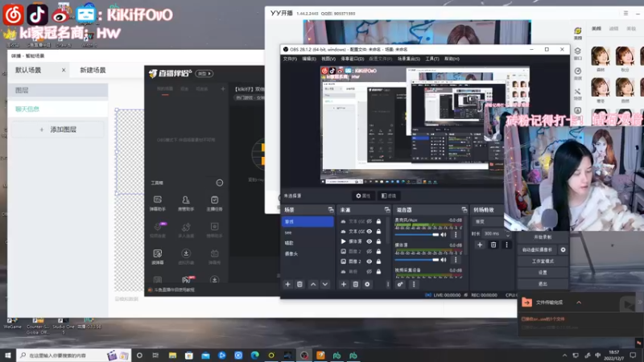Open 弹幕助手 tool in 直播伴侣 toolbox
644x362 pixels.
tap(157, 203)
